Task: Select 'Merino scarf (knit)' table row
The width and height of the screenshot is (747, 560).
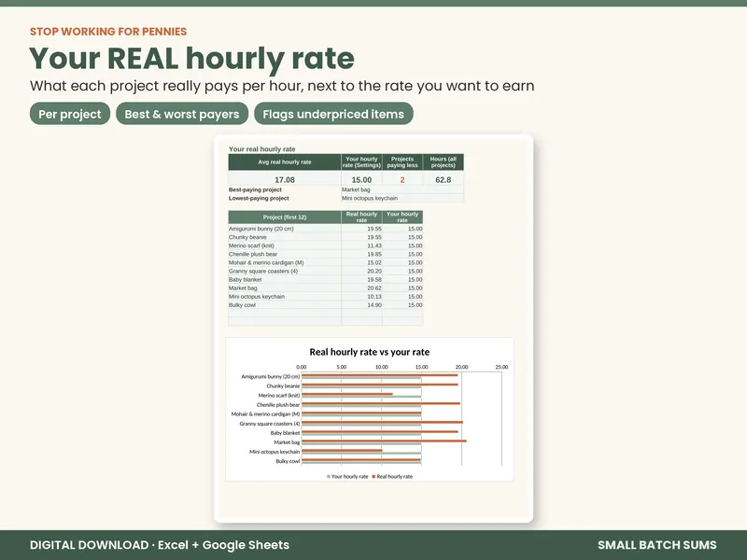Action: tap(325, 245)
